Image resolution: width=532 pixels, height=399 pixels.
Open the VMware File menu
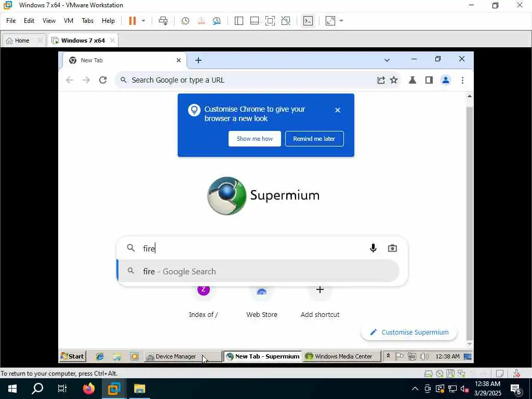click(11, 21)
